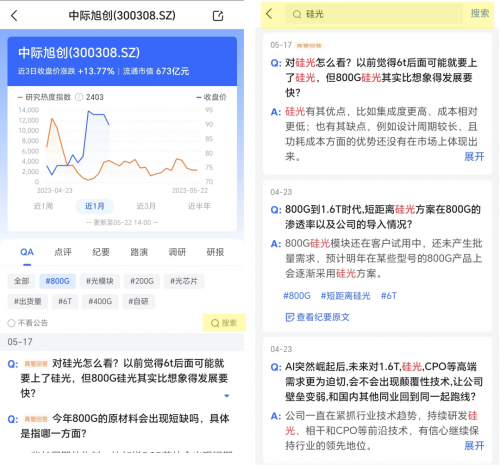Expand 展开 on AI突然崛起 answer

(474, 445)
